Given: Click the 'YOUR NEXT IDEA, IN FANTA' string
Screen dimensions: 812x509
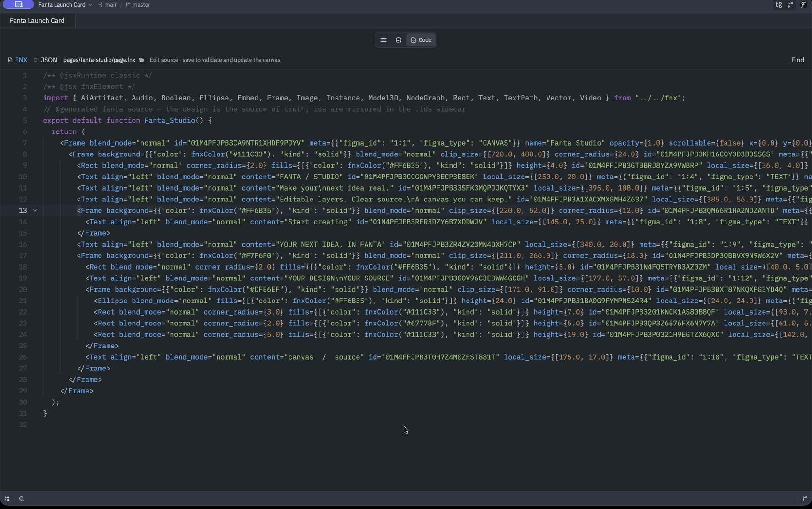Looking at the screenshot, I should (x=330, y=245).
